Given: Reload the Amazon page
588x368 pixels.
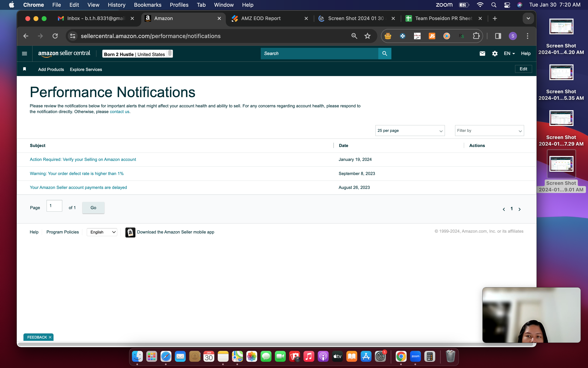Looking at the screenshot, I should (x=55, y=36).
